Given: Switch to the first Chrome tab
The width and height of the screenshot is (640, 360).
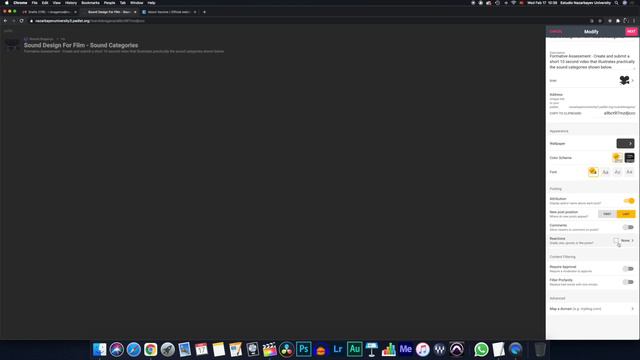Looking at the screenshot, I should pos(50,12).
